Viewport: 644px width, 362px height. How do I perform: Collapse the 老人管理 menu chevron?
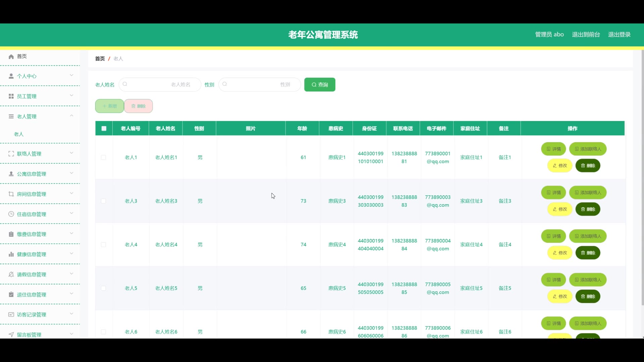pyautogui.click(x=71, y=116)
